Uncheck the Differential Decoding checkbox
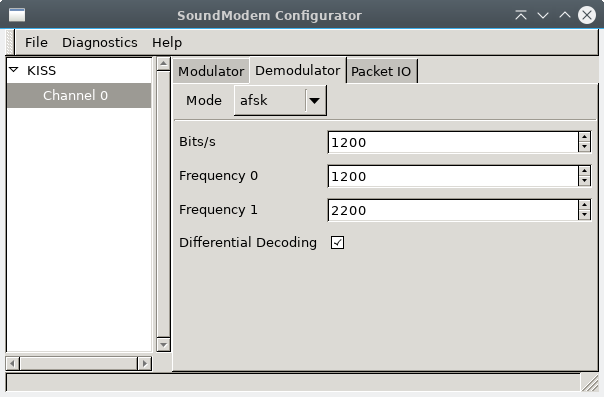The height and width of the screenshot is (397, 604). click(337, 243)
